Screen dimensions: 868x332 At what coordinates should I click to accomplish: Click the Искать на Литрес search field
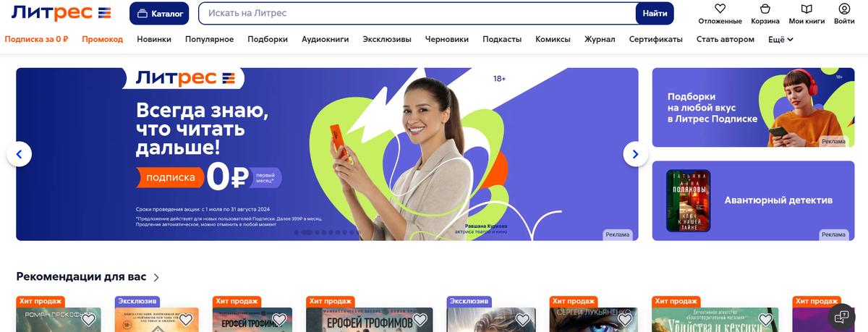tap(417, 14)
